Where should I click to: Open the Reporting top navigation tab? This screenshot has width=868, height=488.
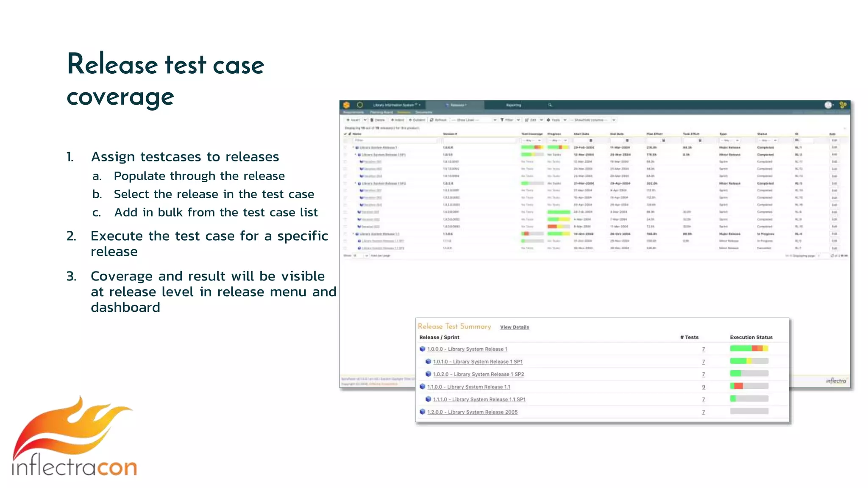pos(513,105)
